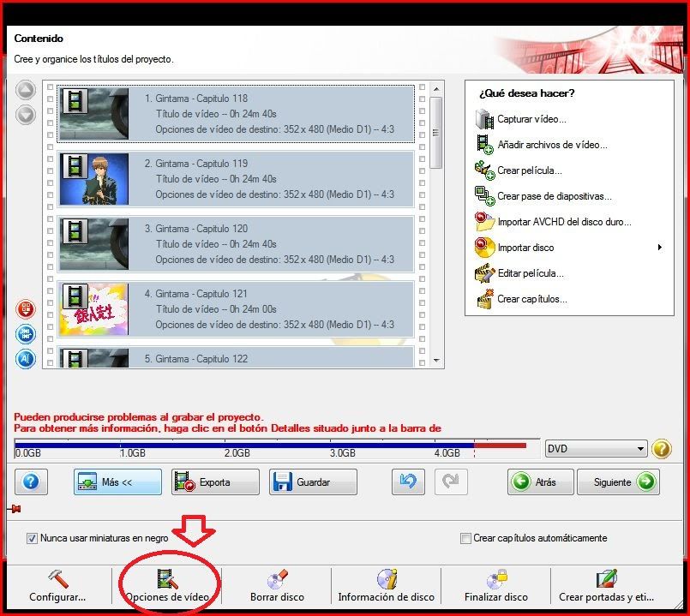Choose Editar película... text
The image size is (690, 616).
531,273
